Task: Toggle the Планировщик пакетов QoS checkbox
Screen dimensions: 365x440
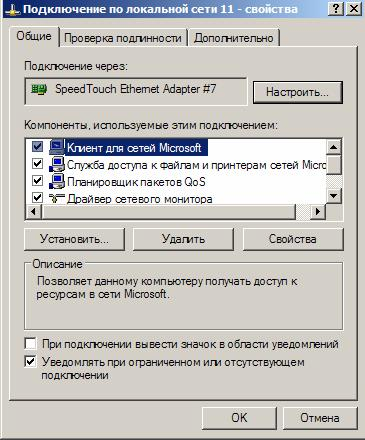Action: [x=37, y=181]
